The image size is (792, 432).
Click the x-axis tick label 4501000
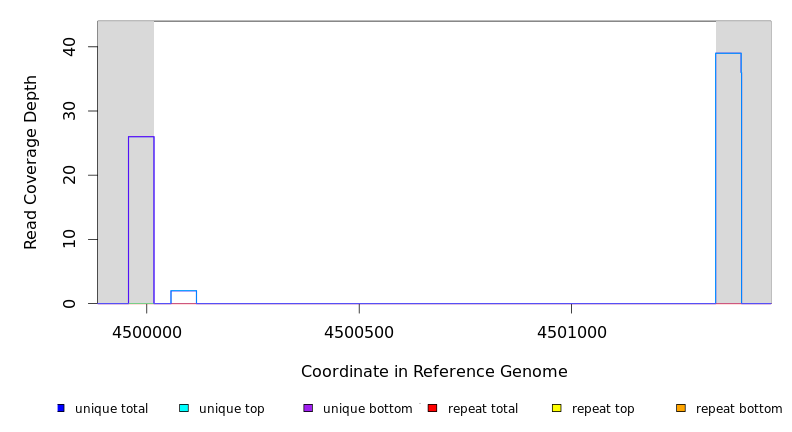click(x=571, y=333)
